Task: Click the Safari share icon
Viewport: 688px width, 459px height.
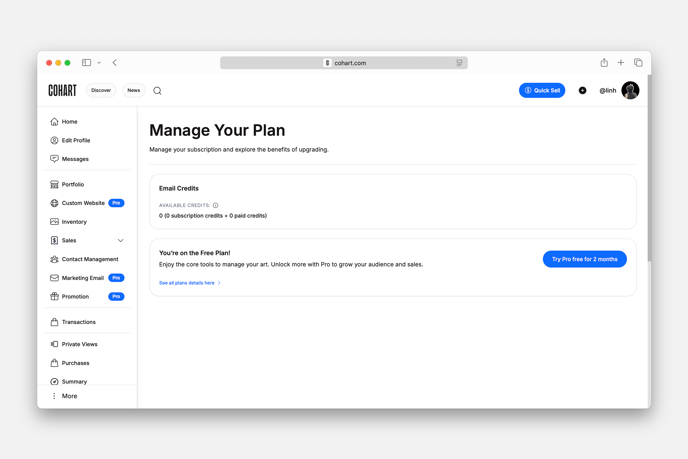Action: click(604, 63)
